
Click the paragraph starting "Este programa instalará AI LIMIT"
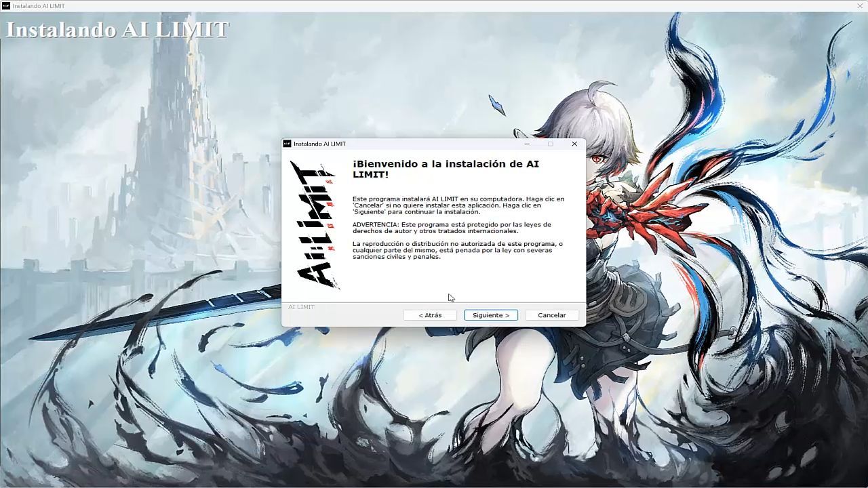[458, 205]
